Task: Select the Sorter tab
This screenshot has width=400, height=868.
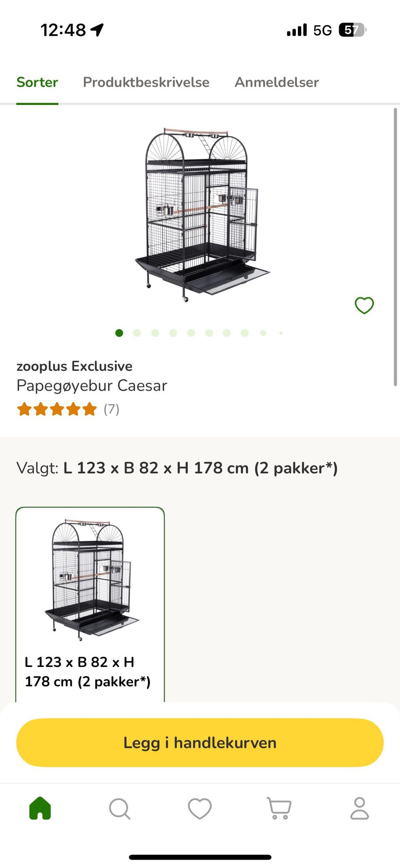Action: pos(37,82)
